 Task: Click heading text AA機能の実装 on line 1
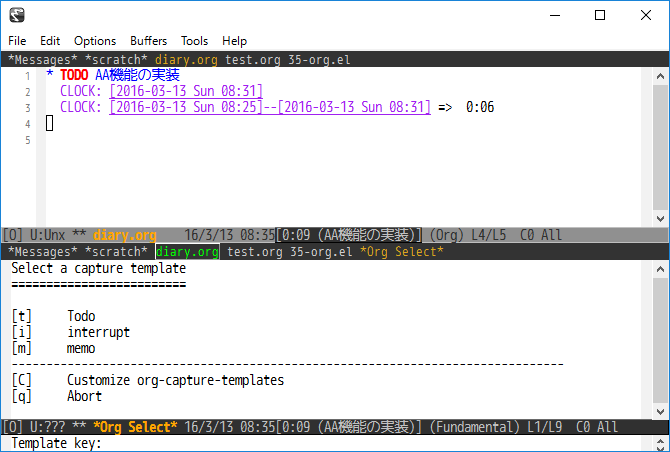137,75
